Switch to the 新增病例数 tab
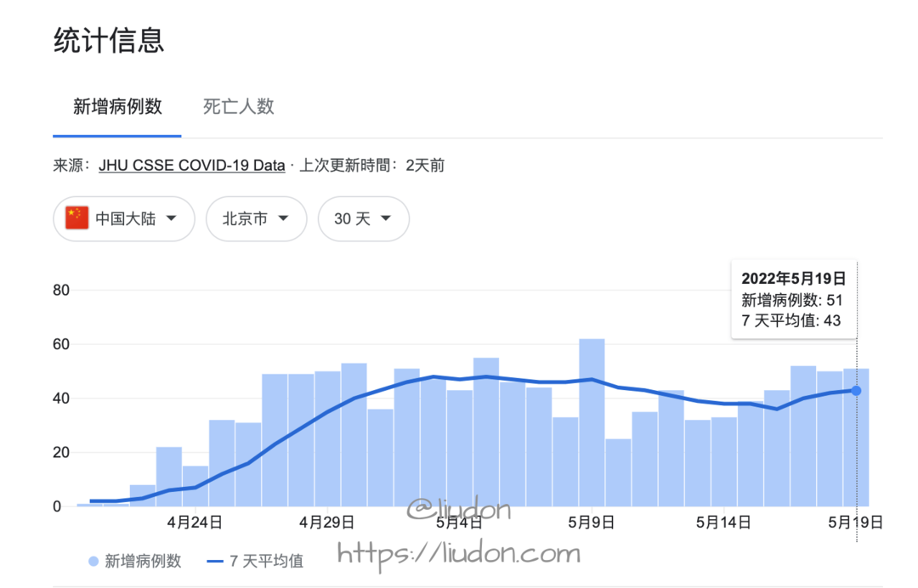This screenshot has height=588, width=918. (x=117, y=106)
